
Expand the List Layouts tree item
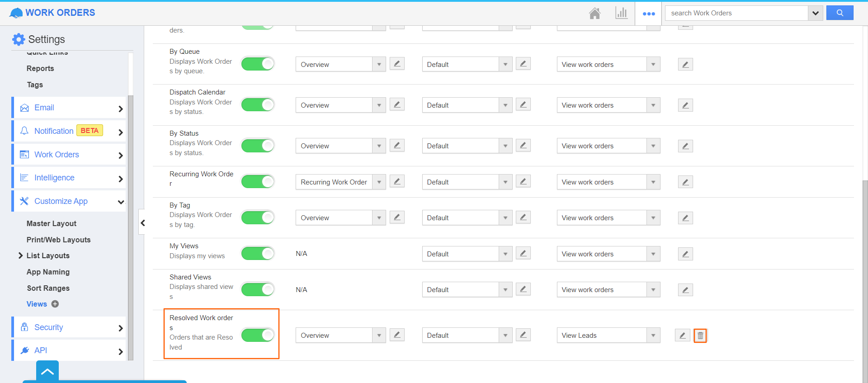point(20,255)
